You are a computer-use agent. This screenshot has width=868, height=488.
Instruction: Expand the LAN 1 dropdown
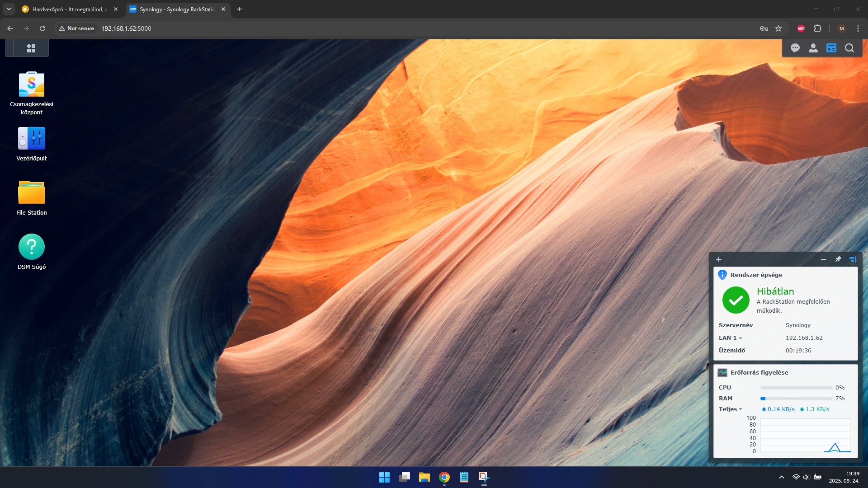[x=731, y=338]
